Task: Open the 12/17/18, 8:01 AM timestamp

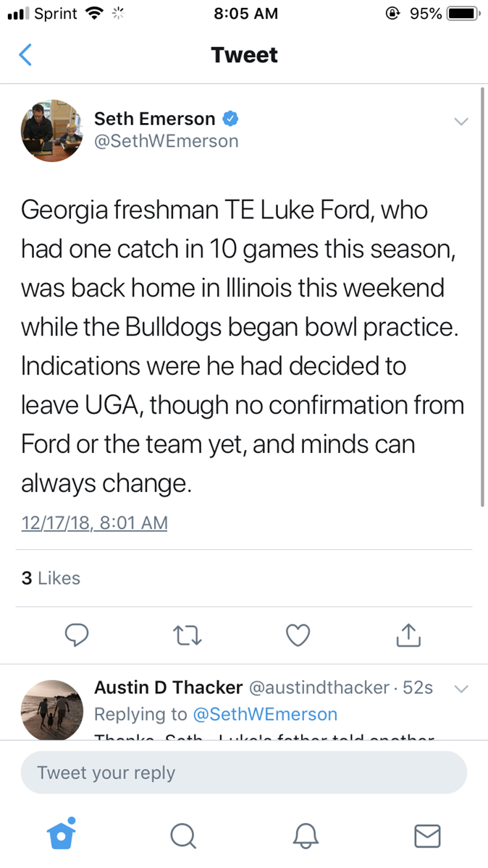Action: click(x=95, y=522)
